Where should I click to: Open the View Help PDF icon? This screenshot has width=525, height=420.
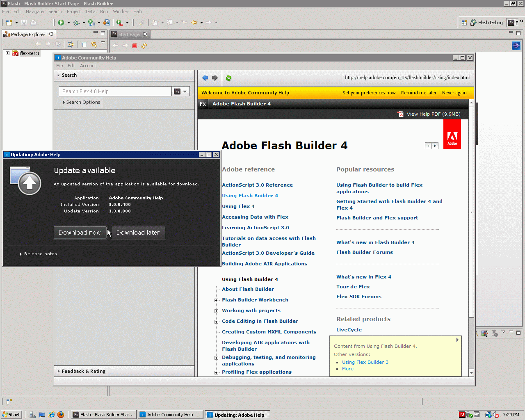point(400,114)
